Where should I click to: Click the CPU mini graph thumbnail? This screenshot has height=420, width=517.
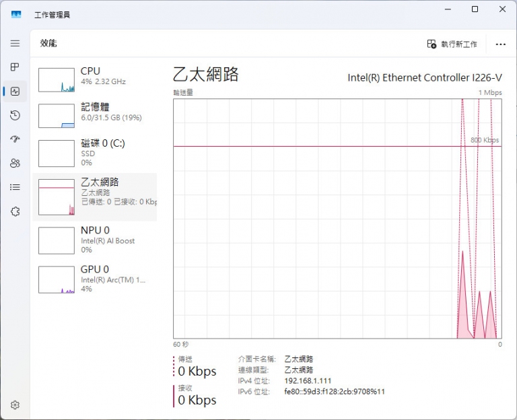(x=57, y=80)
